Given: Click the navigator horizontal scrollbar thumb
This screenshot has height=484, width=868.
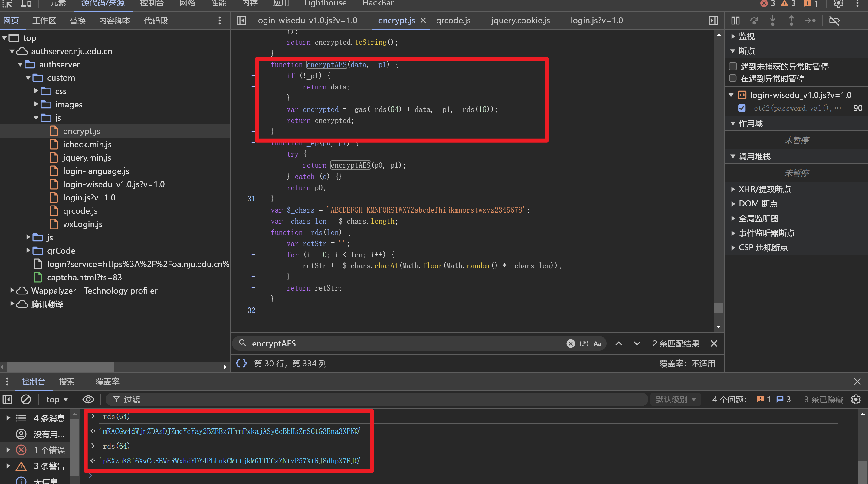Looking at the screenshot, I should (x=61, y=366).
